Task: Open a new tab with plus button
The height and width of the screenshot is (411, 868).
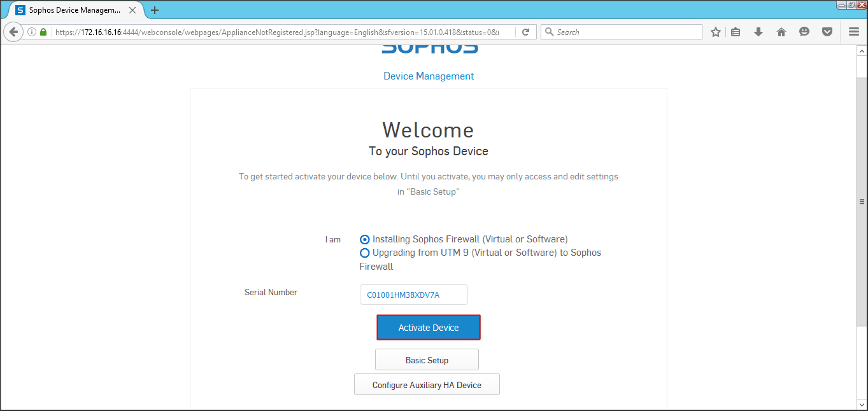Action: [x=155, y=10]
